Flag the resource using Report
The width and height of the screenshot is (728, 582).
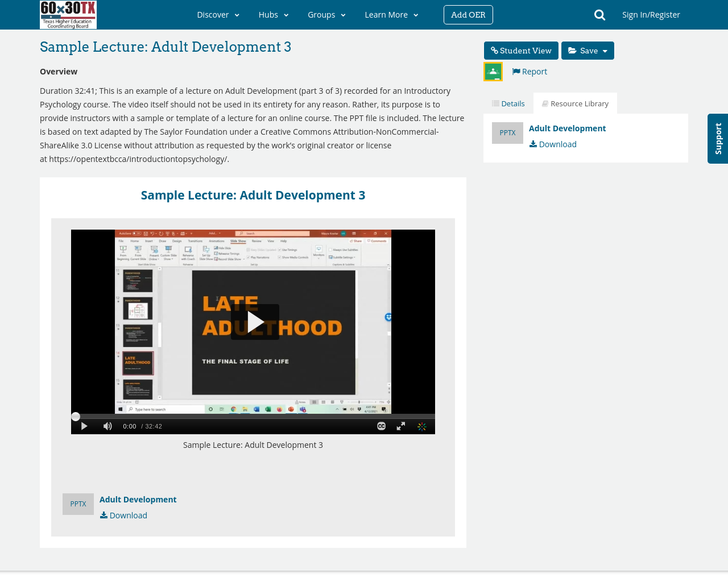pos(528,70)
